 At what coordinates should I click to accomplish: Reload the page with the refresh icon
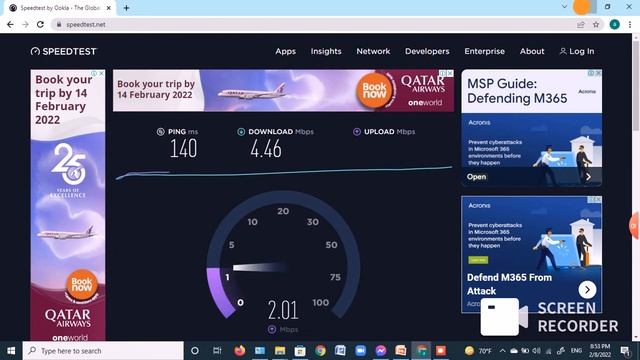coord(40,24)
